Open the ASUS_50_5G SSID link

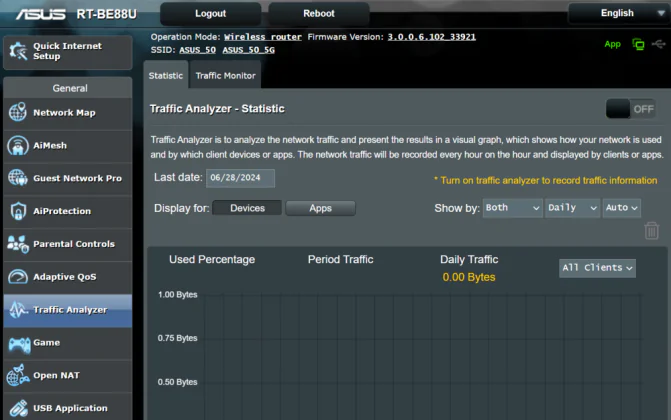tap(248, 50)
